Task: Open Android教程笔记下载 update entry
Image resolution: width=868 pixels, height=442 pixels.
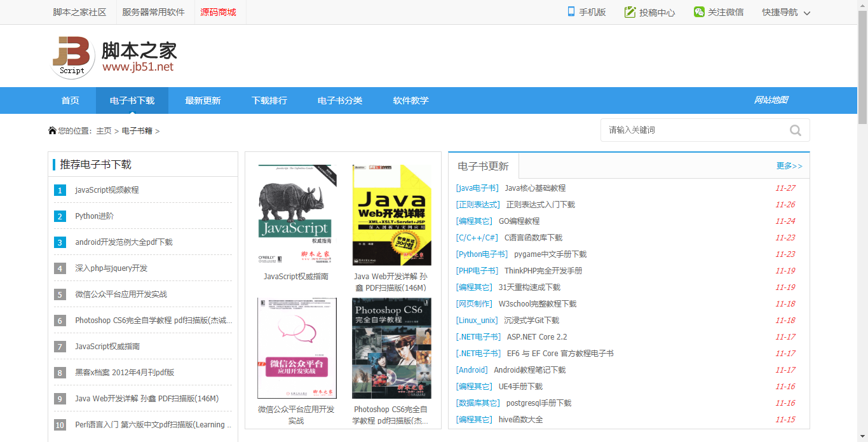Action: pos(529,370)
